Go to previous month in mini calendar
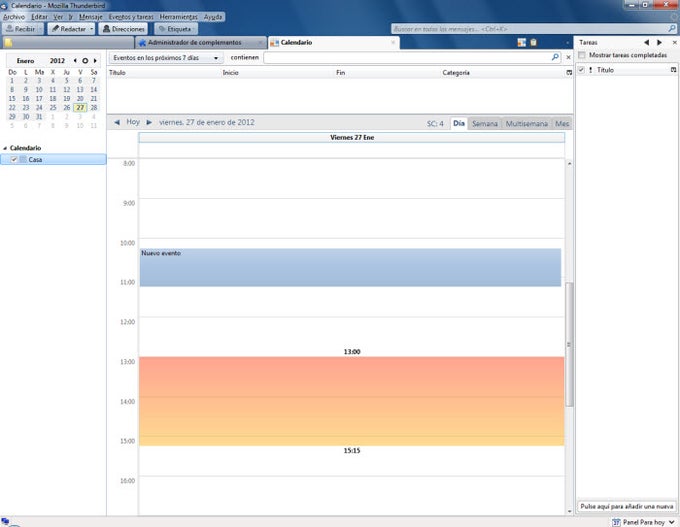 [x=75, y=61]
